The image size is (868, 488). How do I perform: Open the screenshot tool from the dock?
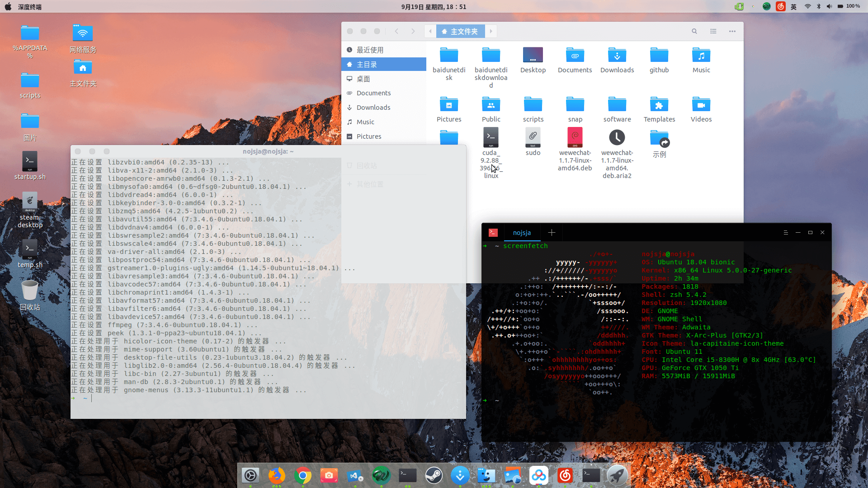coord(329,475)
